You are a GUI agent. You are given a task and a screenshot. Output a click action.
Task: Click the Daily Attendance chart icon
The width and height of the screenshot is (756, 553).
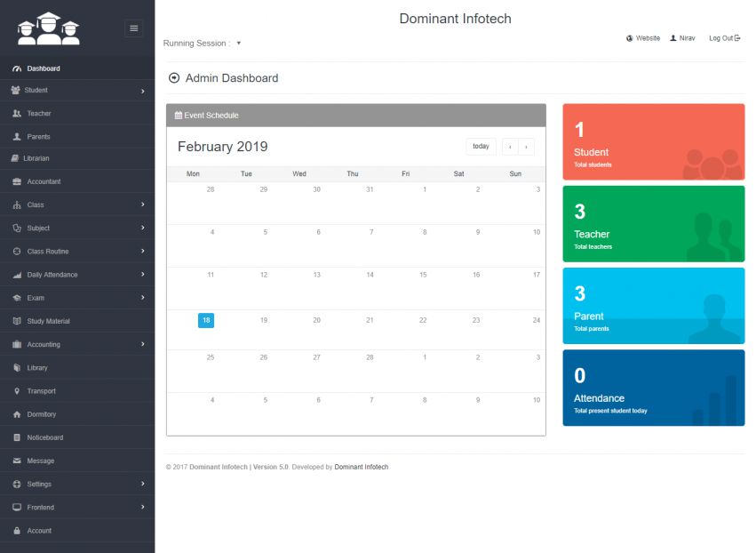(17, 275)
